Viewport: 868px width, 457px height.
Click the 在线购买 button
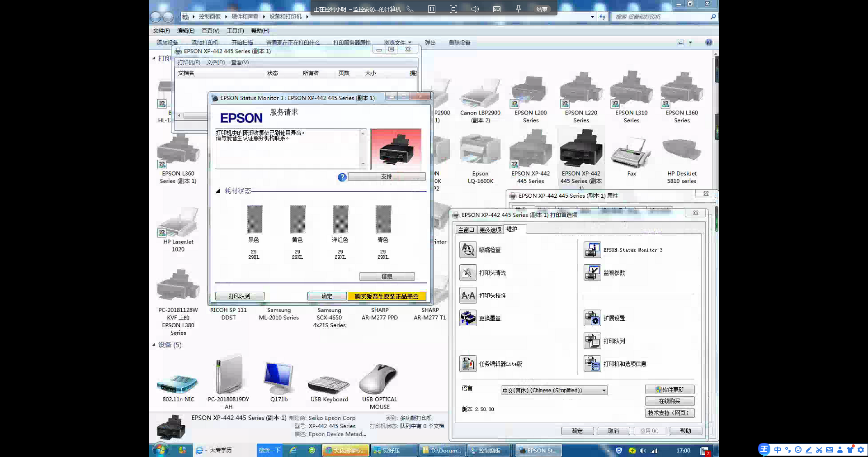670,401
